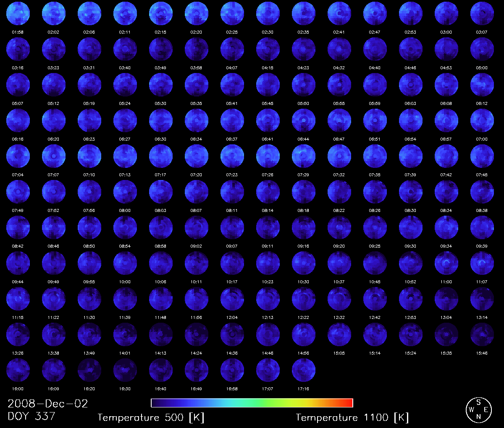Select the temperature map thumbnail labeled 01:58
This screenshot has height=428, width=504.
point(18,13)
